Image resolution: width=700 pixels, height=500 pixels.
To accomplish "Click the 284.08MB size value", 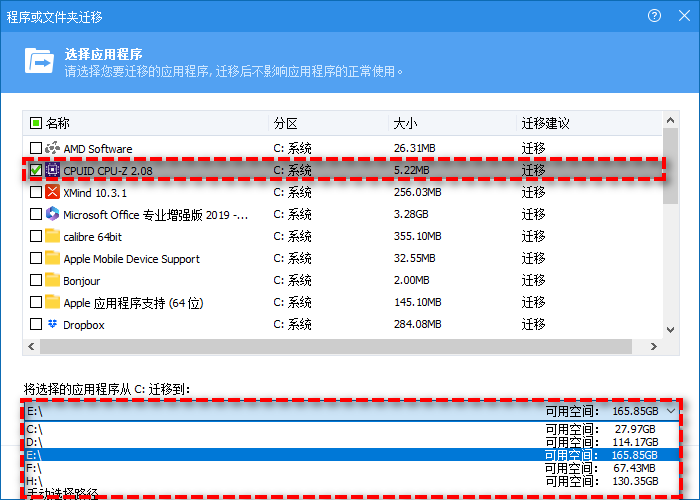I will click(x=417, y=324).
